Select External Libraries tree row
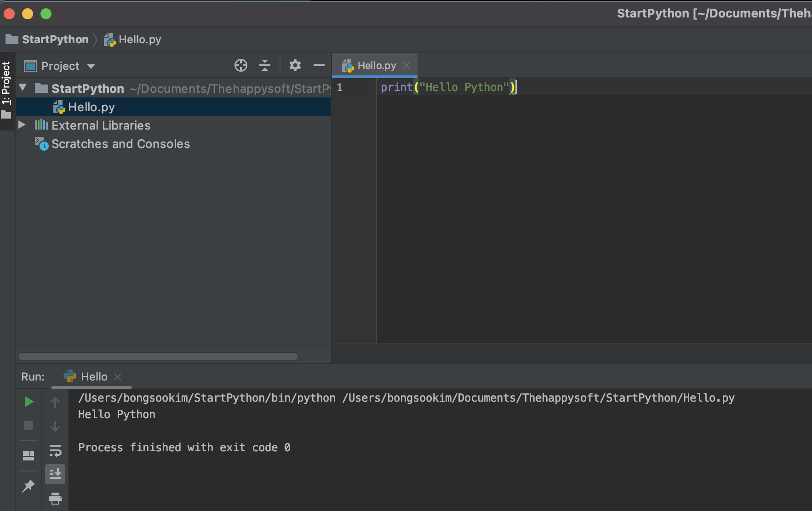The image size is (812, 511). coord(173,125)
